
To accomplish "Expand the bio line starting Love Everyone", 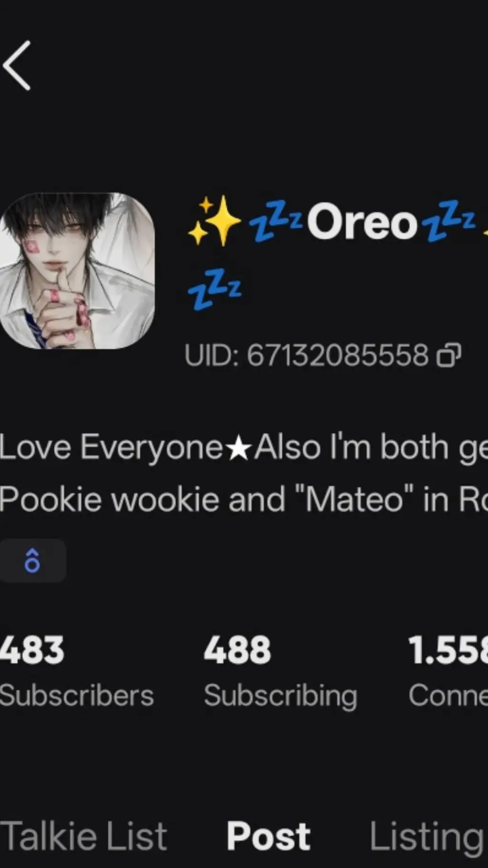I will 244,448.
